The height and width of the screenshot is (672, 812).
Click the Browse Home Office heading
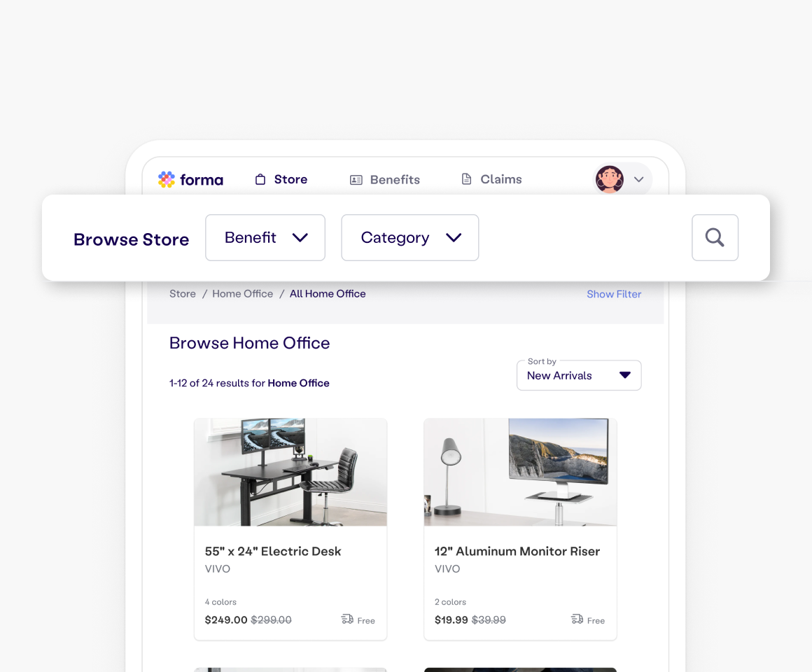tap(250, 343)
